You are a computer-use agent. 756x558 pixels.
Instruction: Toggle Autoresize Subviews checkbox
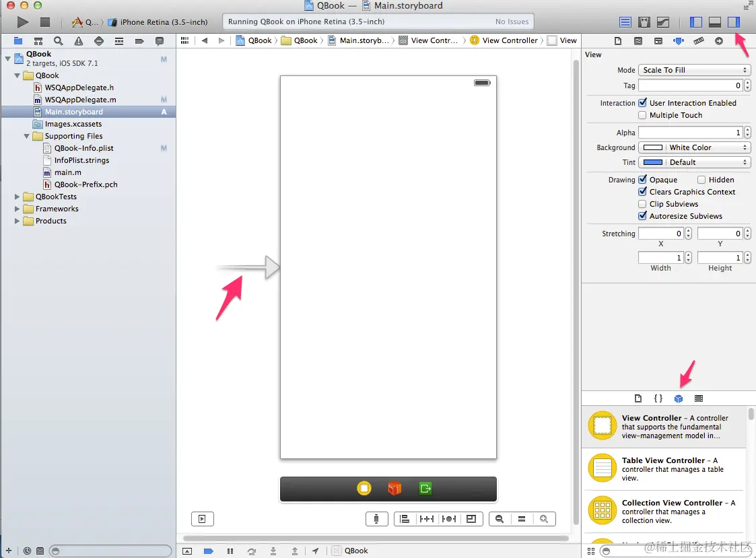(x=642, y=215)
